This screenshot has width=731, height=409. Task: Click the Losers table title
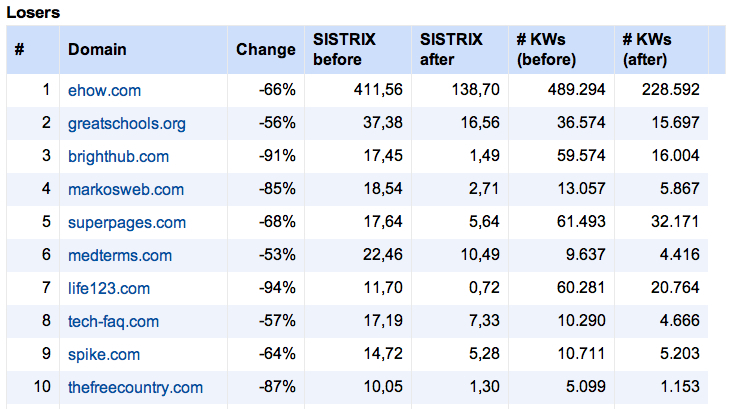[33, 12]
